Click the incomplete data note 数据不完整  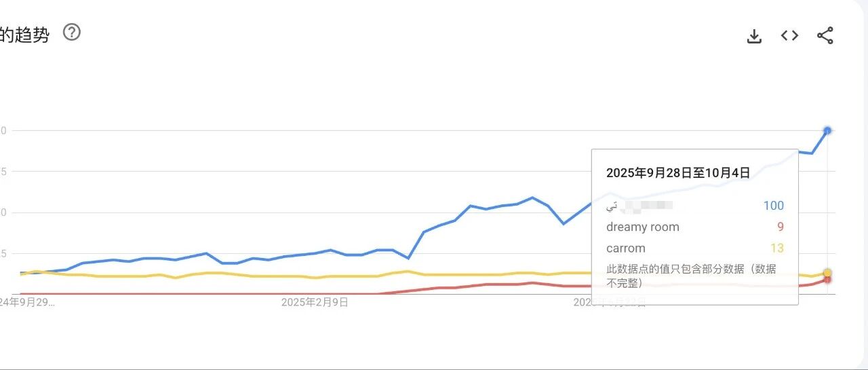coord(691,276)
